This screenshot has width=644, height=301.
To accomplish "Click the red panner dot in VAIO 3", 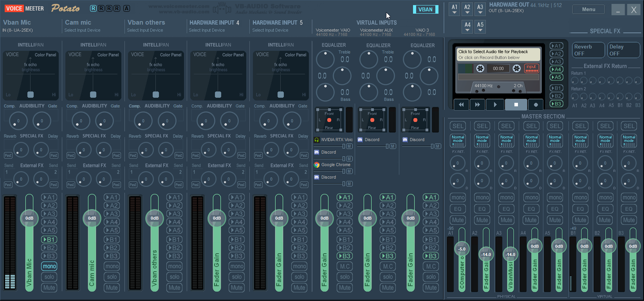I will pyautogui.click(x=415, y=120).
